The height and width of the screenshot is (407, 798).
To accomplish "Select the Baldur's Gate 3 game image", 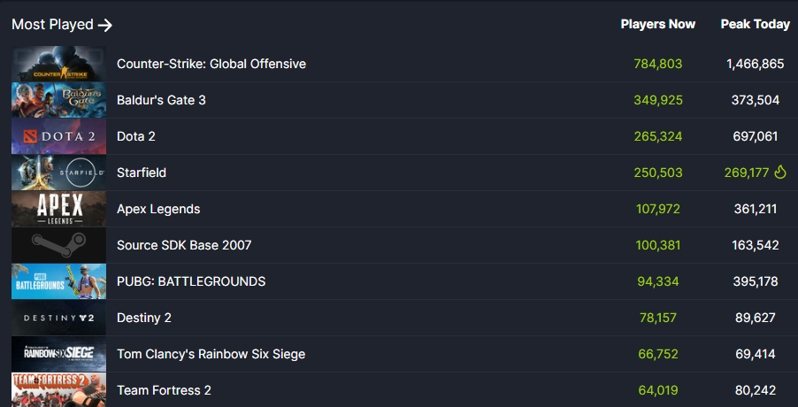I will pos(59,100).
